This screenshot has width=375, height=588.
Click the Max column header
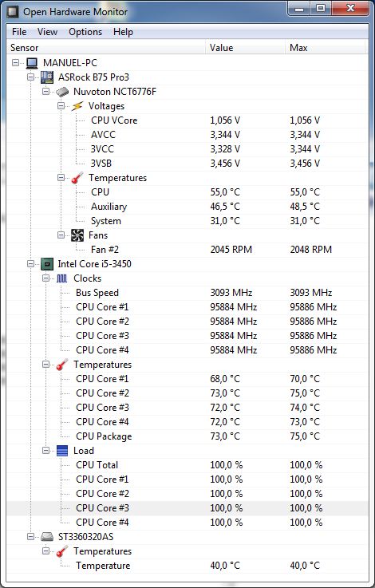[325, 48]
